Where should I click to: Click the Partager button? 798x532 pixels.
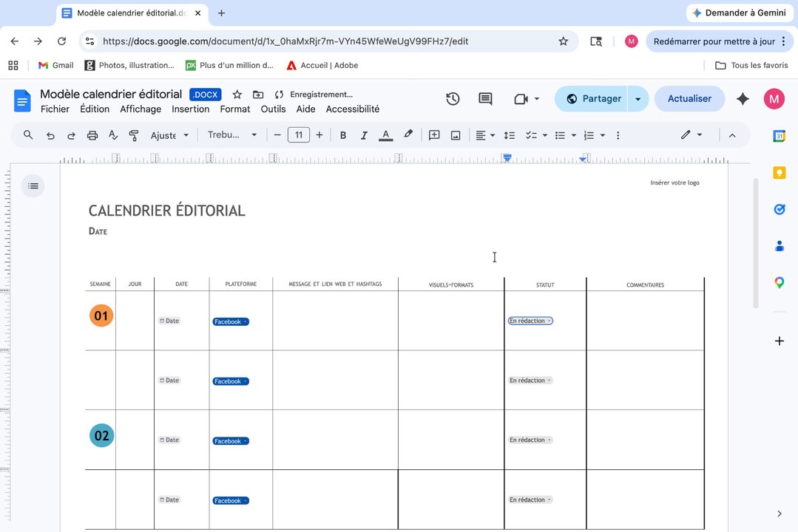[593, 99]
